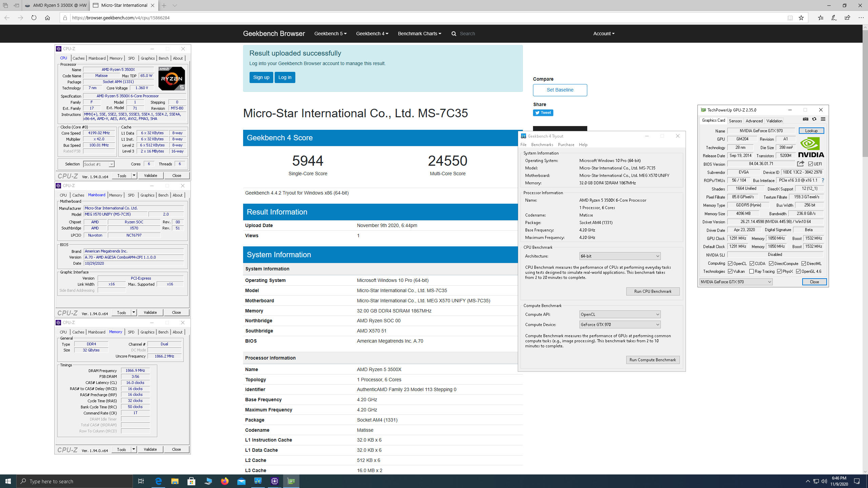868x488 pixels.
Task: Open the Purchase menu in Geekbench 4 Tryout
Action: (x=566, y=145)
